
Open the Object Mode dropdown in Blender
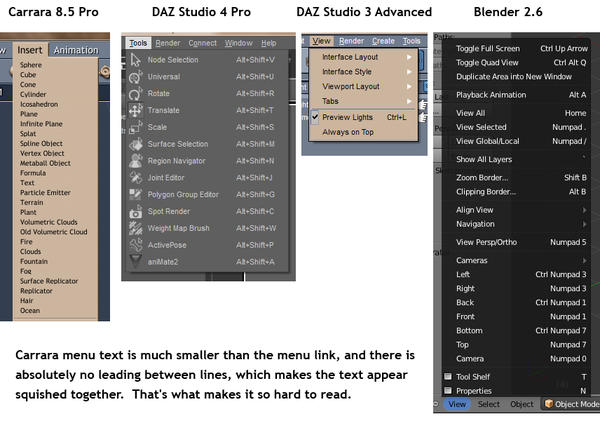571,404
